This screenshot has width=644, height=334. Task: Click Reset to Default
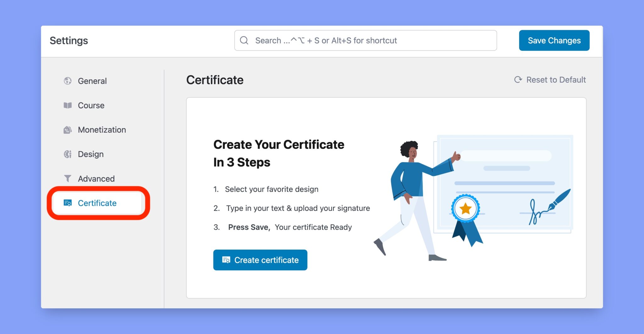point(556,80)
